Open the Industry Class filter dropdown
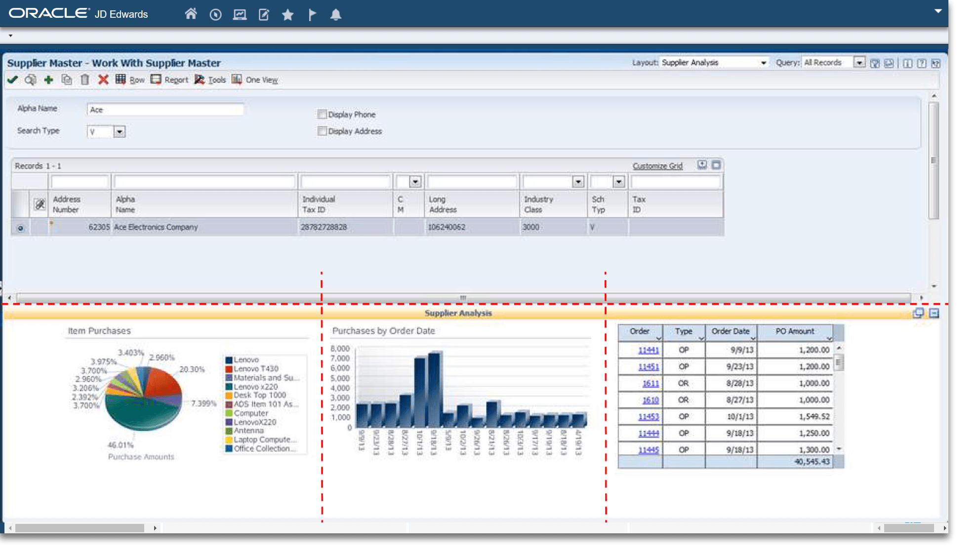The width and height of the screenshot is (980, 560). coord(578,182)
